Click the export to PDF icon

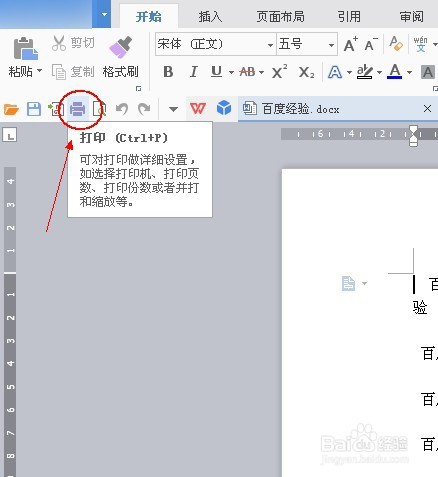tap(56, 109)
